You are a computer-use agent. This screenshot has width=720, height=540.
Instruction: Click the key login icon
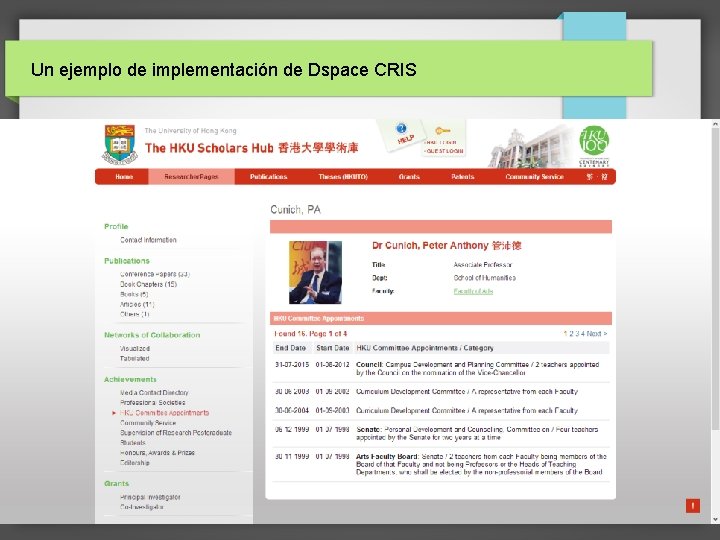[443, 131]
